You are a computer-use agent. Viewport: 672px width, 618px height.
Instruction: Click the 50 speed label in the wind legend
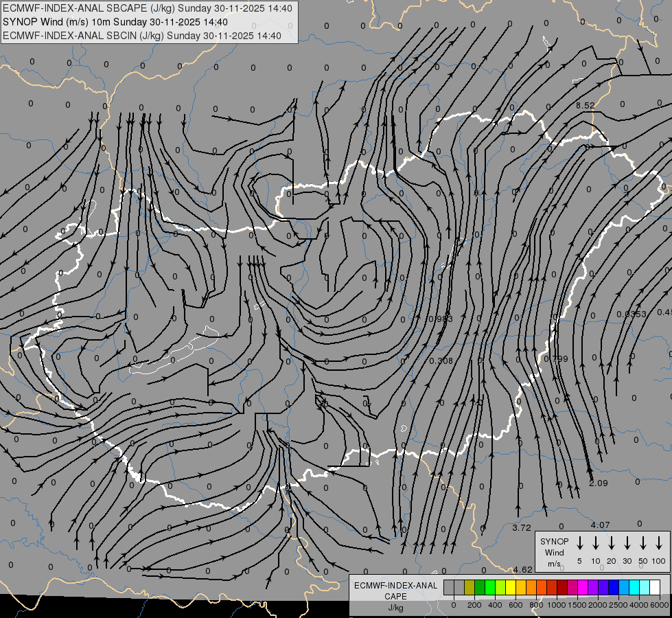(x=643, y=562)
